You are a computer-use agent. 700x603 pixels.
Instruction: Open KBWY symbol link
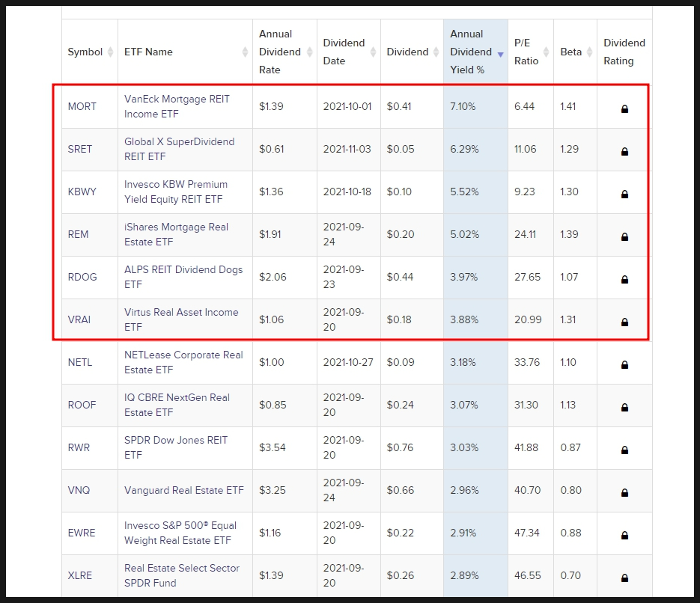pyautogui.click(x=82, y=192)
